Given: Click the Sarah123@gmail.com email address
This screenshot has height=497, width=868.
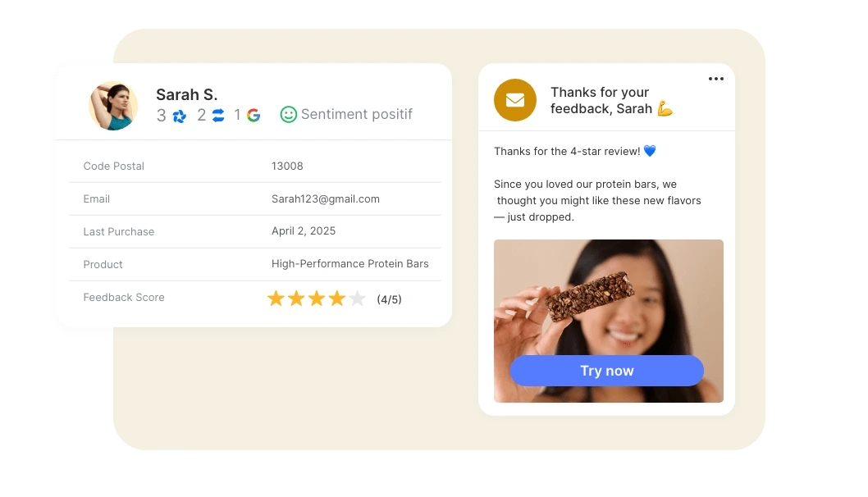Looking at the screenshot, I should pos(326,198).
